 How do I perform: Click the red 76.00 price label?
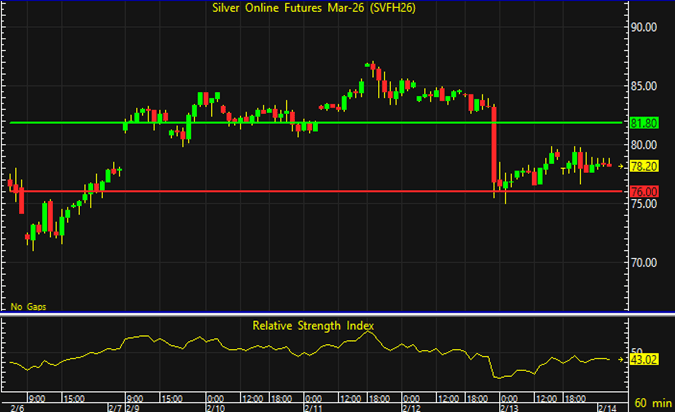coord(645,192)
